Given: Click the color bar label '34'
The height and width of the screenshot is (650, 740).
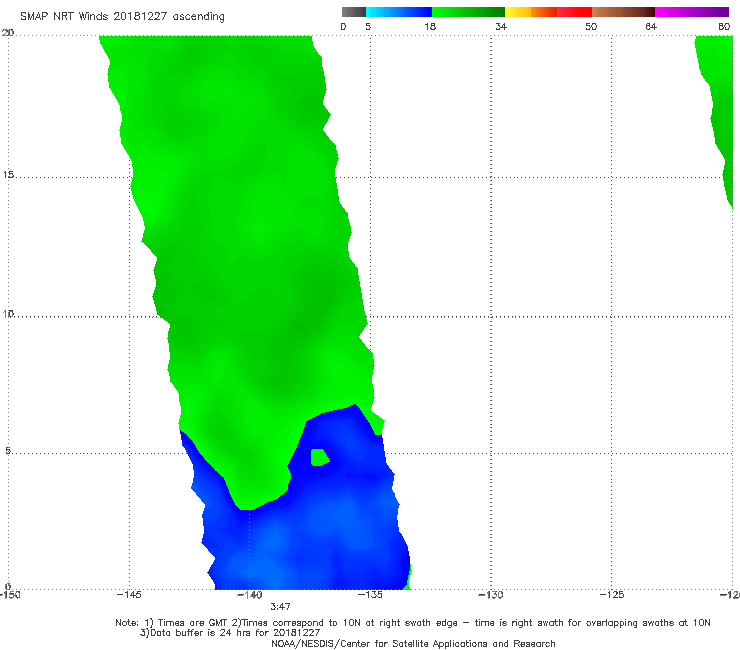Looking at the screenshot, I should pos(501,27).
